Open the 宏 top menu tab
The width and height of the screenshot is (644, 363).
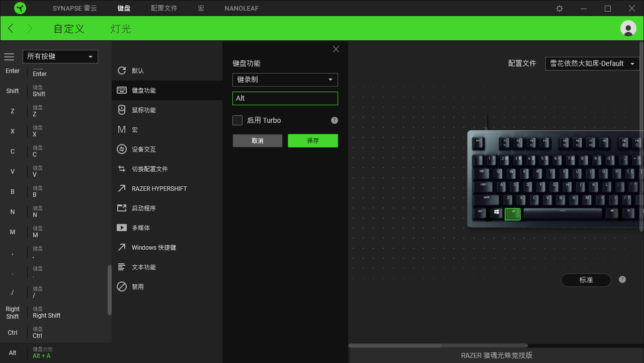pyautogui.click(x=201, y=9)
